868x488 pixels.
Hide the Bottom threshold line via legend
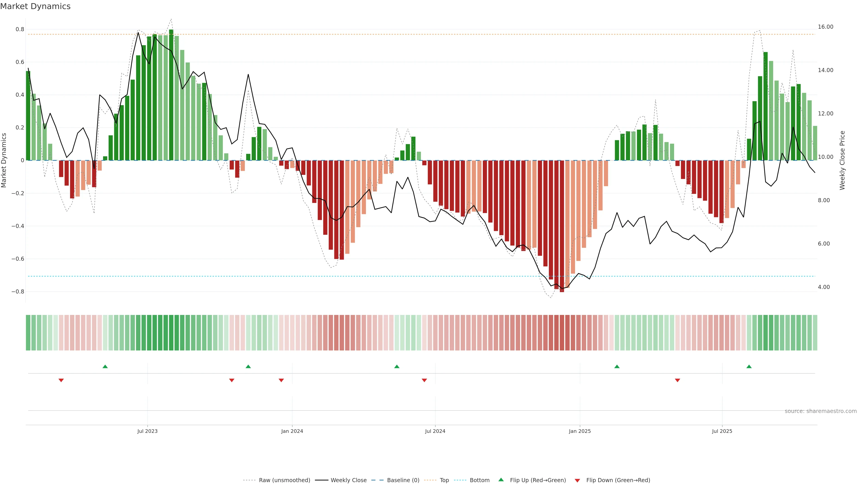[x=479, y=480]
